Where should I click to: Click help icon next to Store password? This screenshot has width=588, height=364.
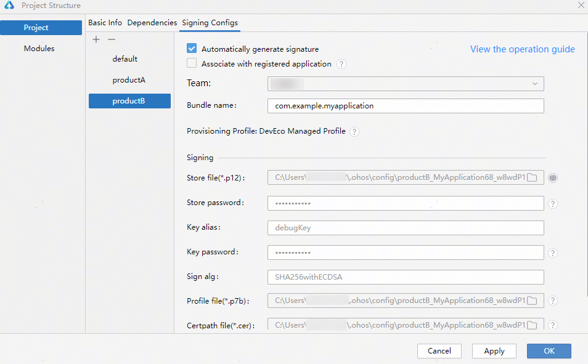pyautogui.click(x=553, y=203)
